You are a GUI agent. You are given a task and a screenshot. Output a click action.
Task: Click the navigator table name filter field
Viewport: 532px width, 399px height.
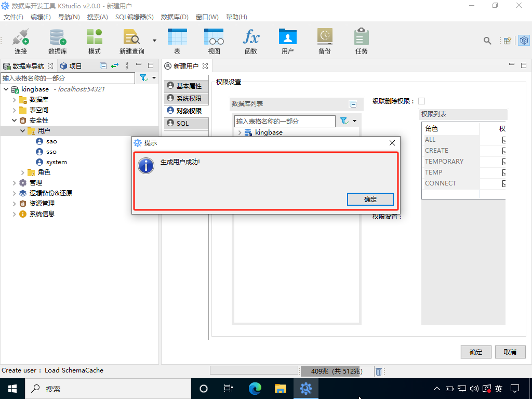point(68,78)
